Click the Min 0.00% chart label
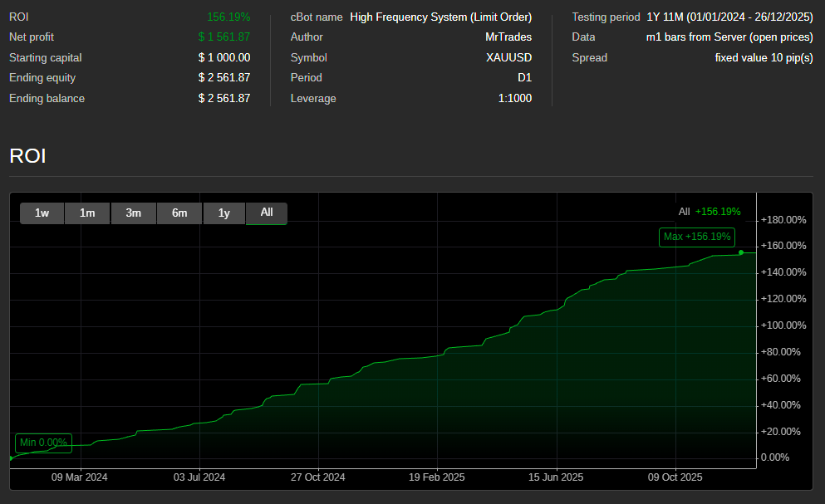Image resolution: width=825 pixels, height=504 pixels. coord(44,443)
